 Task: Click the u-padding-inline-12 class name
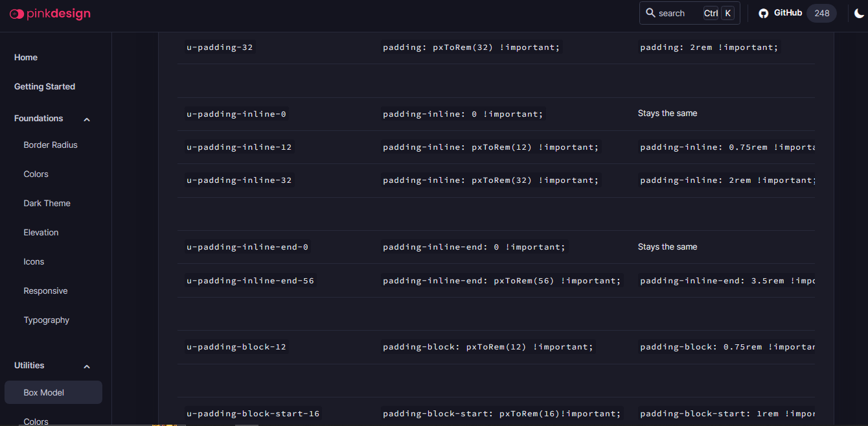(x=239, y=147)
